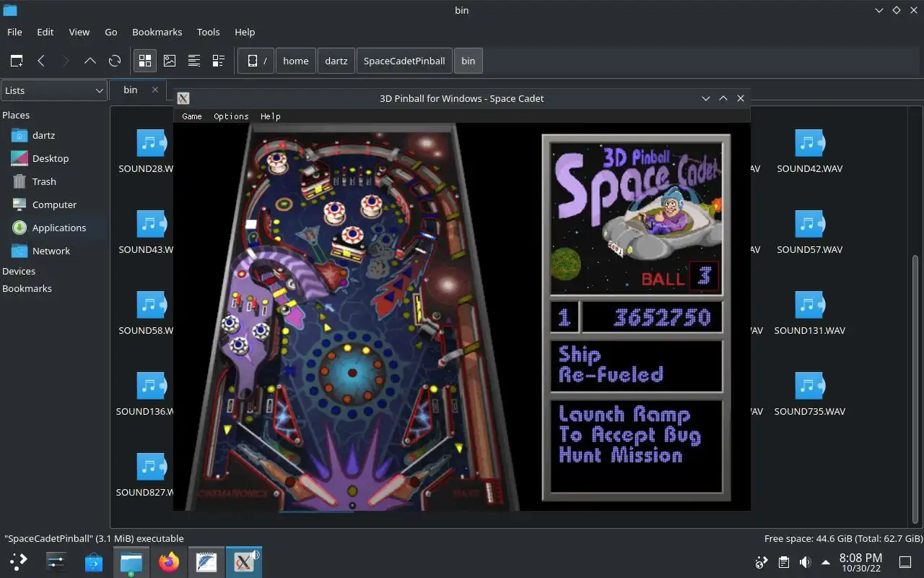Click the root filesystem path button
Image resolution: width=924 pixels, height=578 pixels.
(x=256, y=61)
